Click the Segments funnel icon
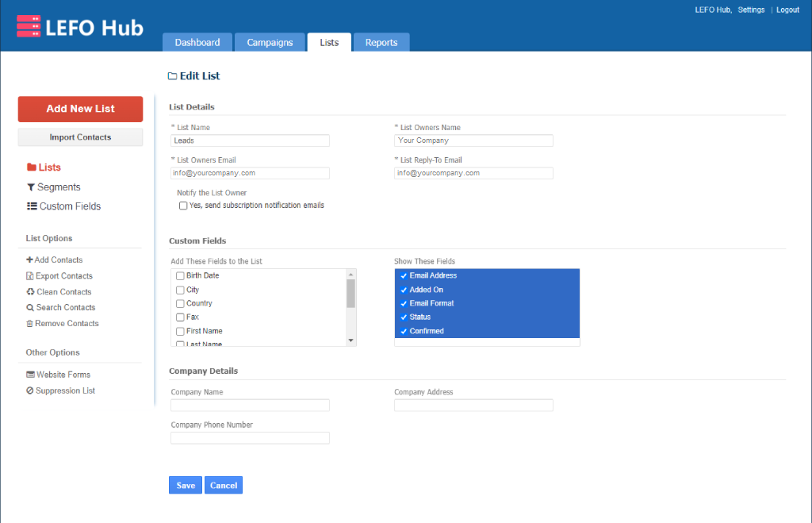Viewport: 812px width, 523px height. coord(31,187)
